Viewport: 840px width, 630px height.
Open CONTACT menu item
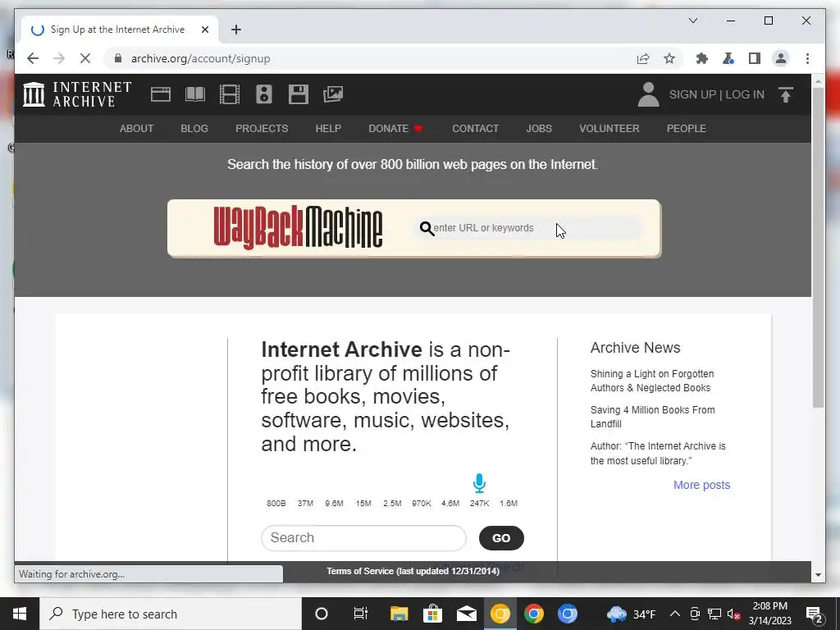click(x=475, y=129)
